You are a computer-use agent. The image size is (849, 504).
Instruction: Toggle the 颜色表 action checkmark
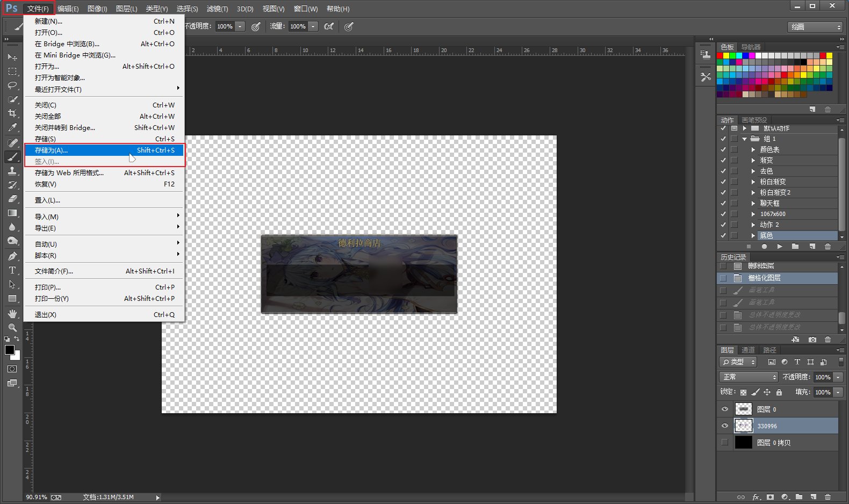coord(723,150)
